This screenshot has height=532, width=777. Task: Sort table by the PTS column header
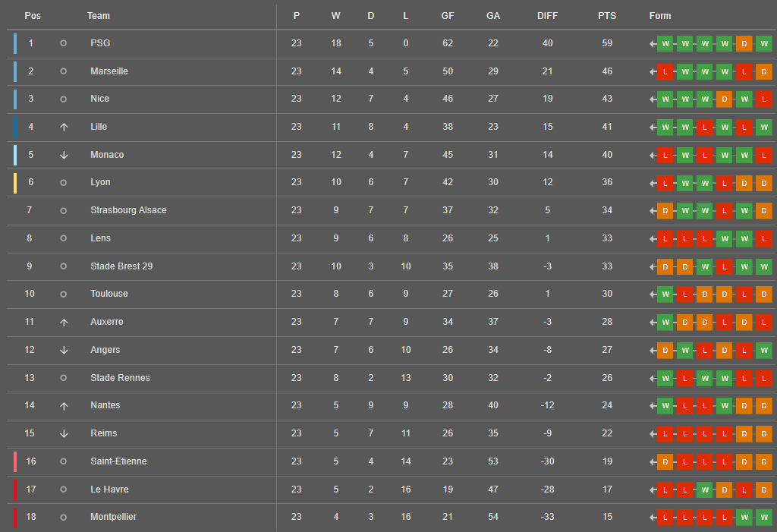click(x=607, y=16)
